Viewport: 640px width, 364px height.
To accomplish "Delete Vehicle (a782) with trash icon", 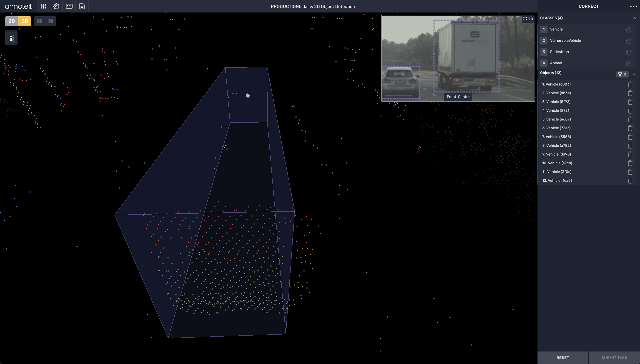I will [630, 145].
